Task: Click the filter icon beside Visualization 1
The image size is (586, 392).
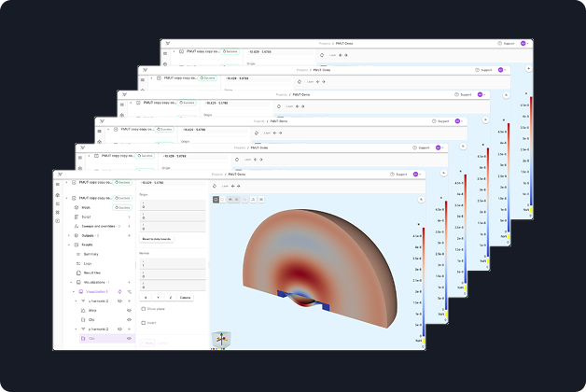Action: pyautogui.click(x=130, y=291)
